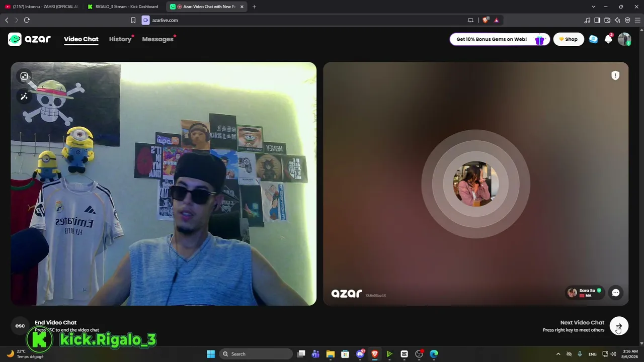This screenshot has width=644, height=362.
Task: Click the camera indicator icon in address bar
Action: 146,20
